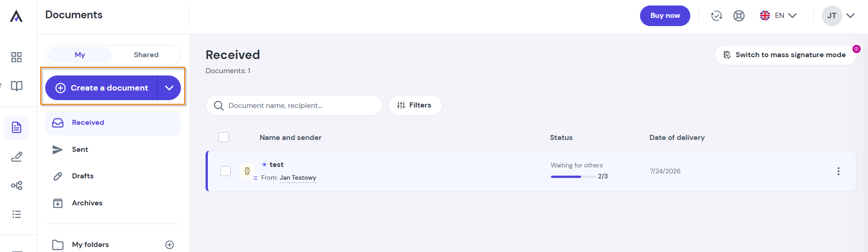
Task: Tick the checkbox for test document
Action: [x=225, y=171]
